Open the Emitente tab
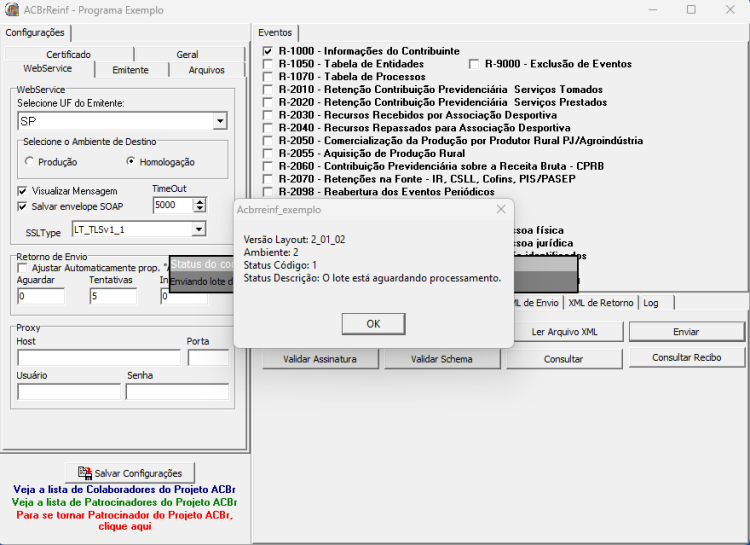Image resolution: width=750 pixels, height=545 pixels. tap(131, 70)
